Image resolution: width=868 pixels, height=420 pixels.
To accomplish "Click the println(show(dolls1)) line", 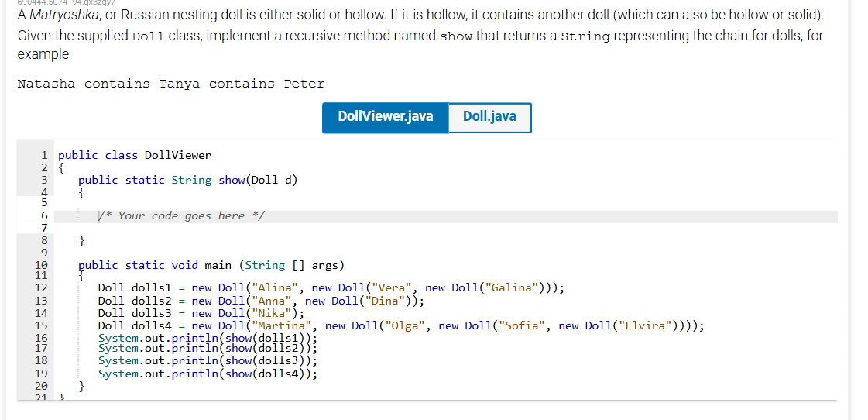I will (208, 339).
